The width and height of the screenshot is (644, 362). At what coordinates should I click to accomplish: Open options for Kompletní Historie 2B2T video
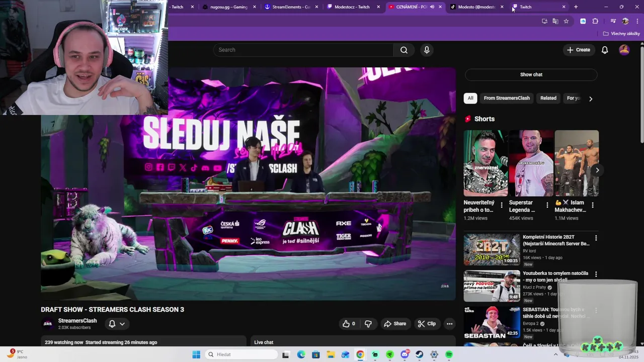click(596, 238)
